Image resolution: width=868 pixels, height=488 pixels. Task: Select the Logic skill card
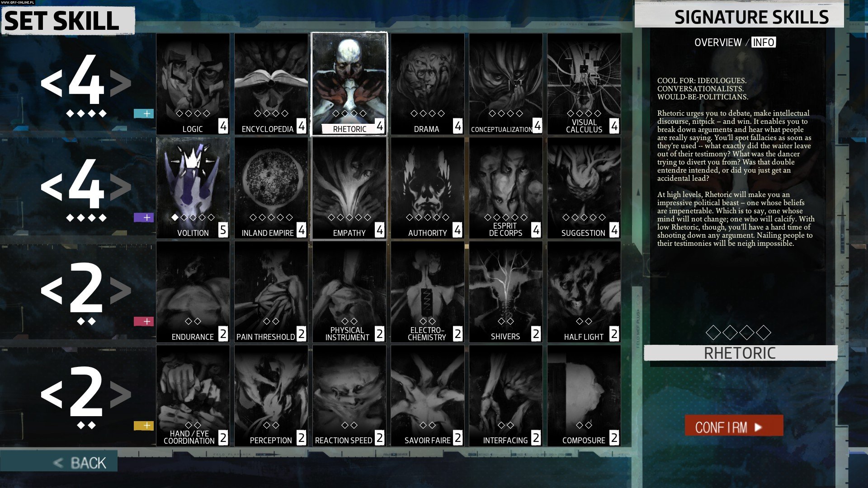[x=193, y=84]
